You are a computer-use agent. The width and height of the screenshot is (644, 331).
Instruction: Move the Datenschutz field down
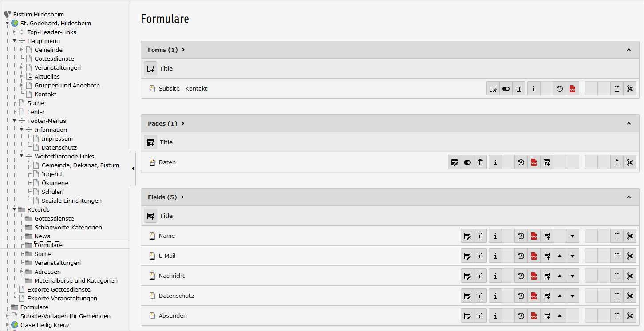click(573, 296)
